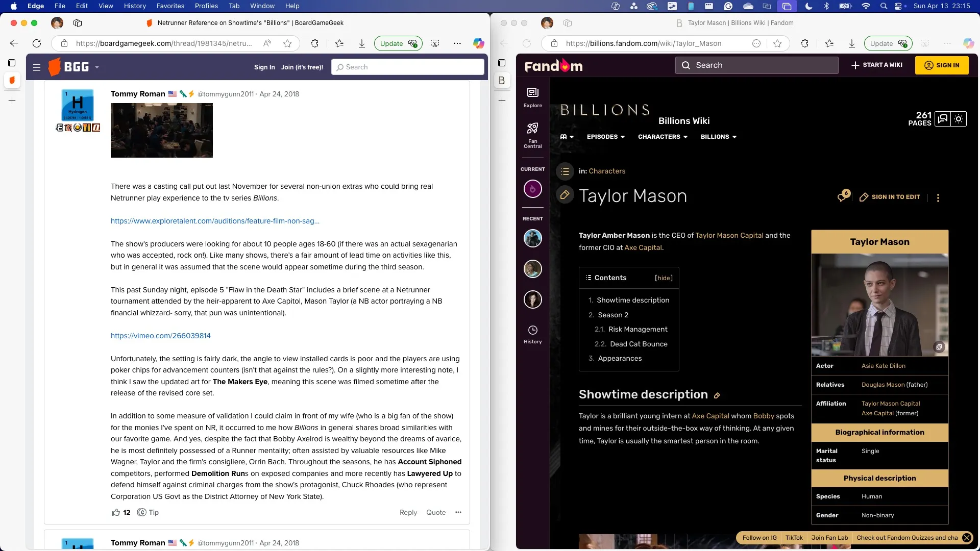
Task: Open the vimeo.com/266039814 link
Action: coord(160,335)
